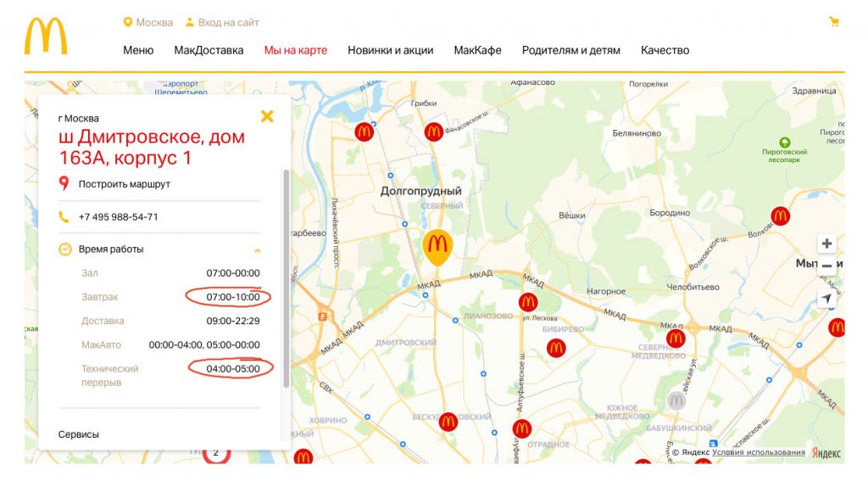Click the geolocation arrow button on map
Screen dimensions: 868x487
point(826,298)
